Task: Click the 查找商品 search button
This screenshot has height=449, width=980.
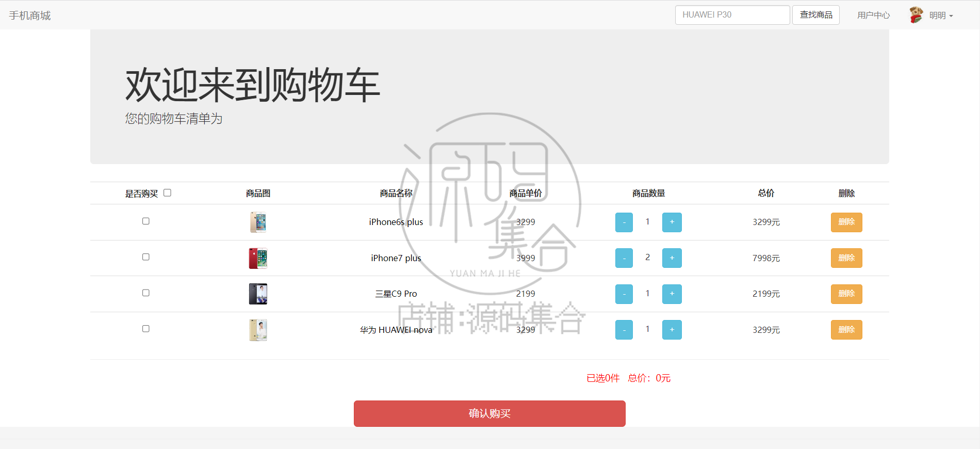Action: click(x=816, y=15)
